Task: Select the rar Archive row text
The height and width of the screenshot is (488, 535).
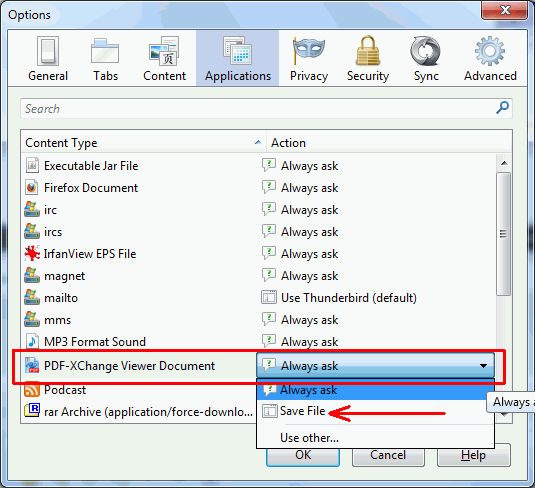Action: pos(148,412)
